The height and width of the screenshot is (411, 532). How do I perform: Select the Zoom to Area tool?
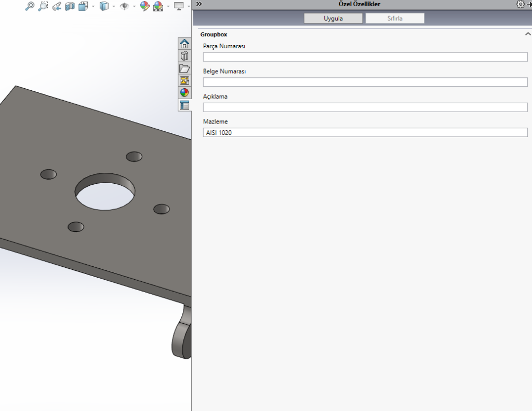click(43, 6)
